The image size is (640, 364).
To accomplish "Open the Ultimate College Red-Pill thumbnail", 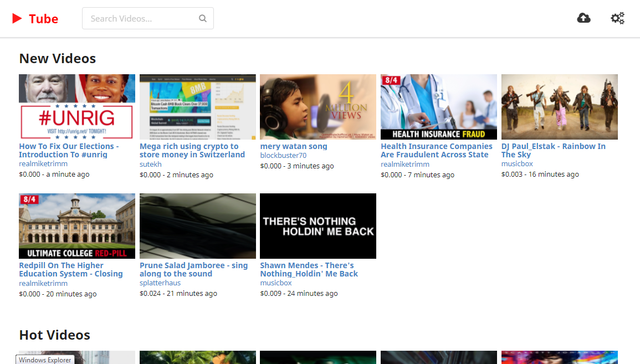I will pos(77,226).
